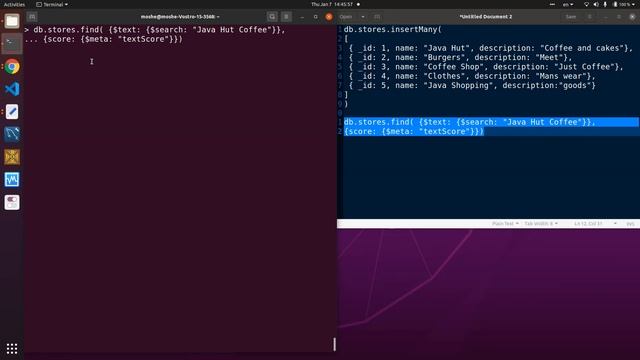
Task: Click the terminal vertical scrollbar handle
Action: 335,344
